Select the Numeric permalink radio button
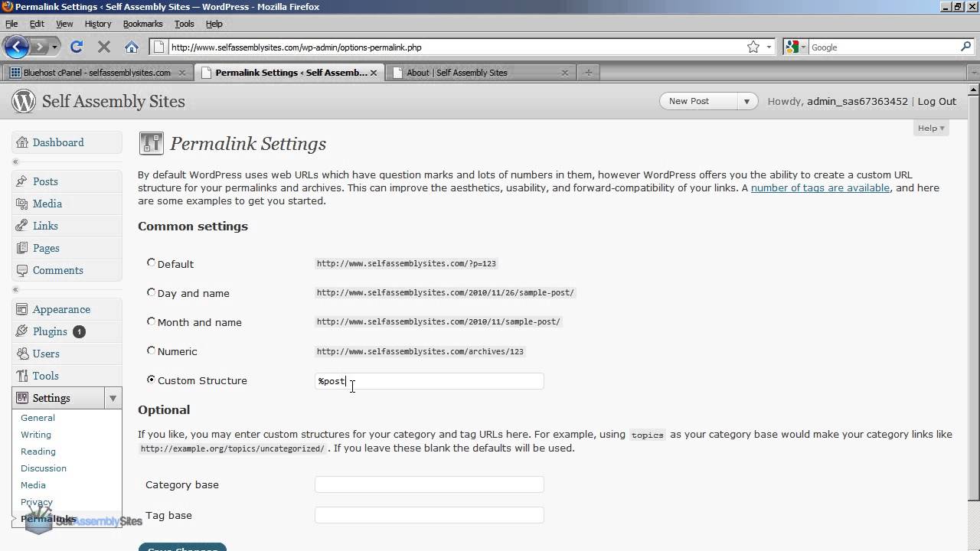This screenshot has height=551, width=980. pyautogui.click(x=151, y=350)
